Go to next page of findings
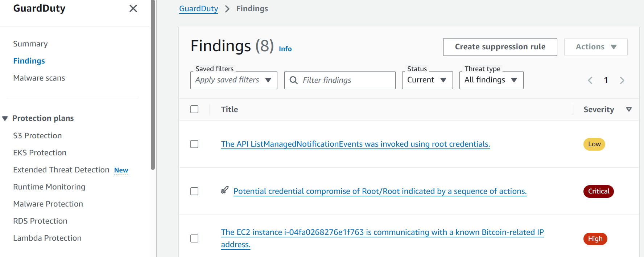 pyautogui.click(x=622, y=80)
